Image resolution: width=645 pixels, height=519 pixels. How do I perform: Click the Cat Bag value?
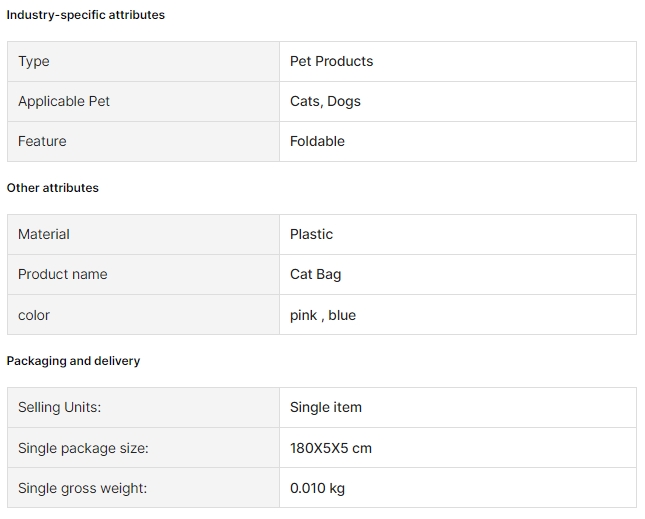point(316,274)
